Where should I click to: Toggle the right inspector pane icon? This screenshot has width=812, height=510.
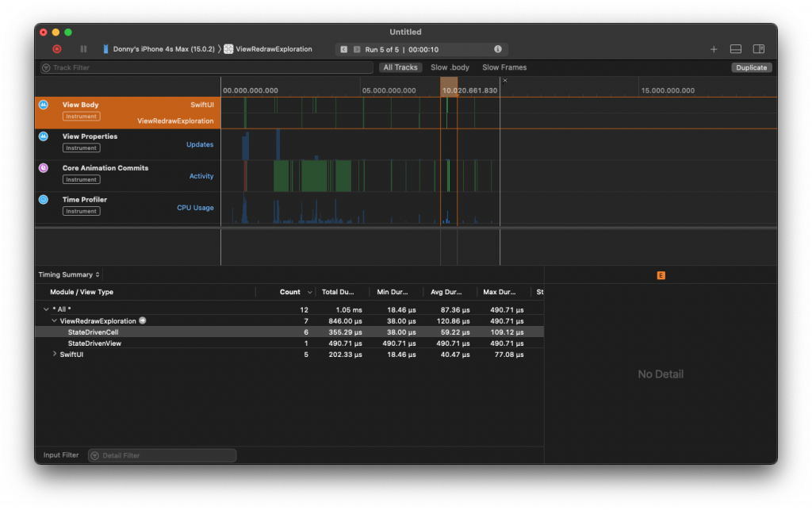(759, 49)
